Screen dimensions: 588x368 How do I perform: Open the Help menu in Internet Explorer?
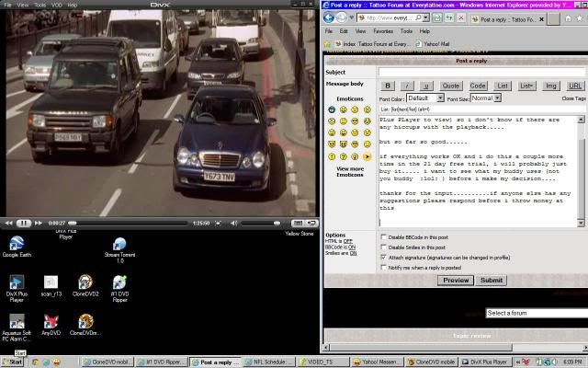coord(424,31)
